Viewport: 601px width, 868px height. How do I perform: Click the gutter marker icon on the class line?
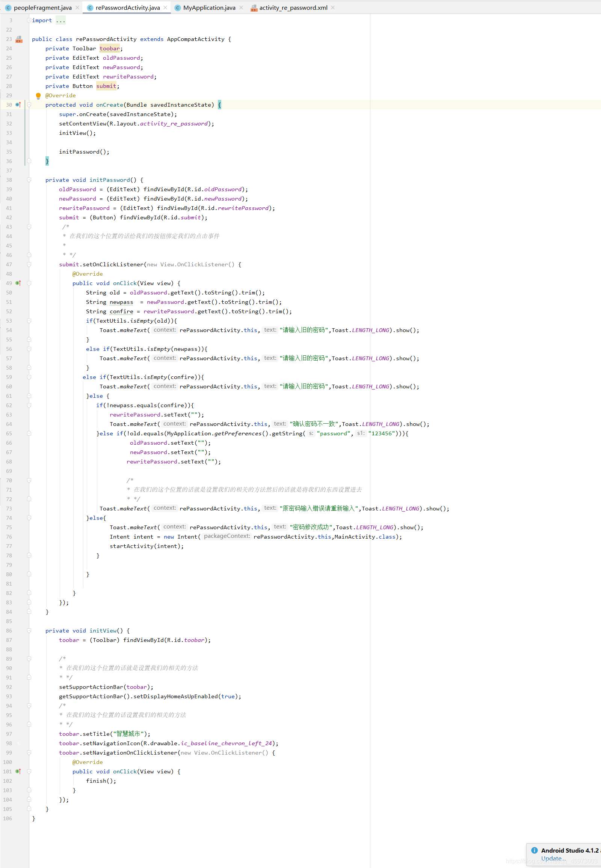(18, 38)
